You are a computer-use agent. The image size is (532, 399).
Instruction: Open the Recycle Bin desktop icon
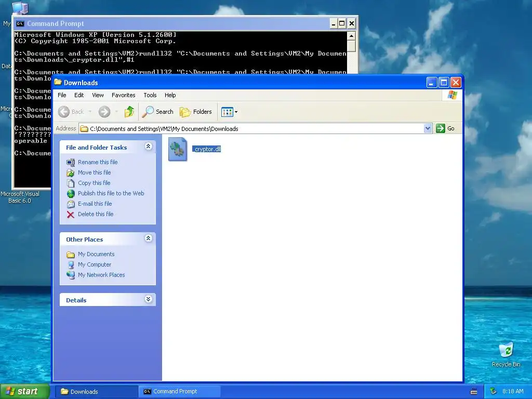click(506, 355)
